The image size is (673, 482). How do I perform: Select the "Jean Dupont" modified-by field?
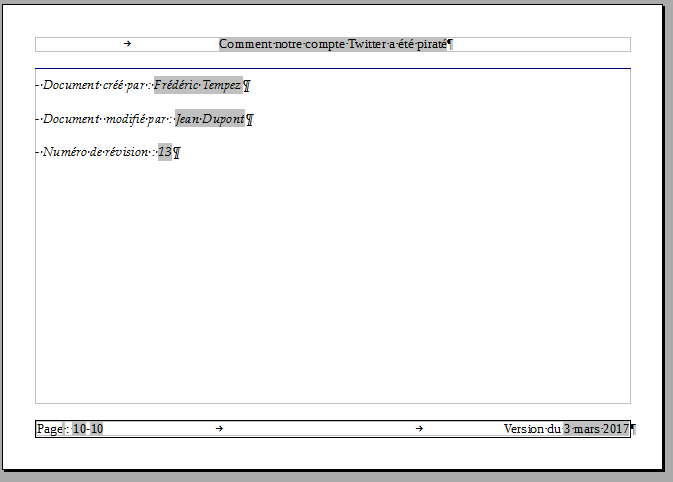point(209,120)
